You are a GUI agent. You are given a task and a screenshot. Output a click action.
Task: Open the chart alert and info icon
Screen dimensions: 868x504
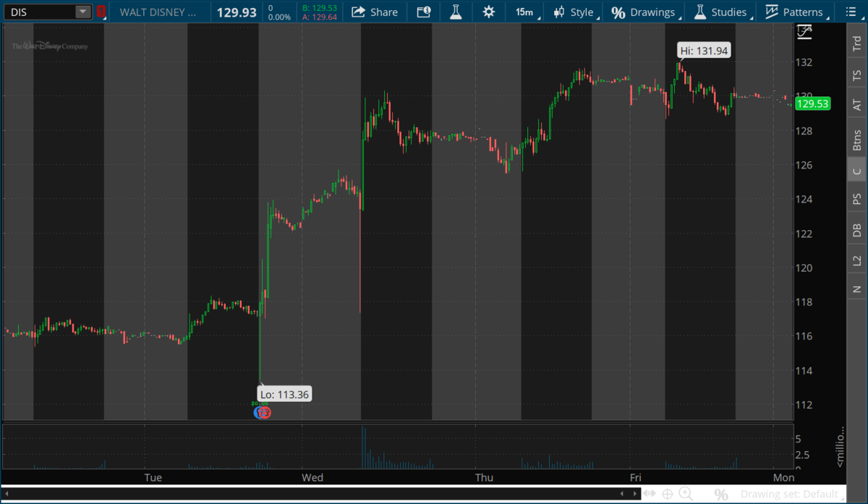(424, 12)
